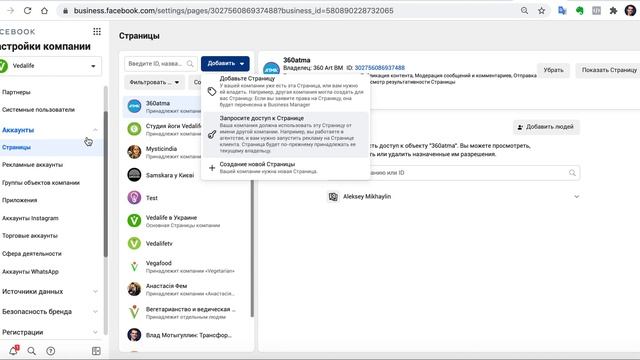The width and height of the screenshot is (640, 360).
Task: Open the browser extensions puzzle icon
Action: 613,11
